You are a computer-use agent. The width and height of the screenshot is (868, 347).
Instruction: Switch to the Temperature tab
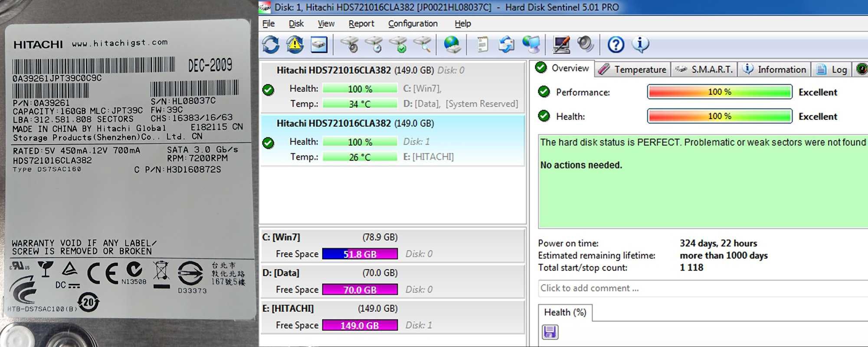[632, 69]
